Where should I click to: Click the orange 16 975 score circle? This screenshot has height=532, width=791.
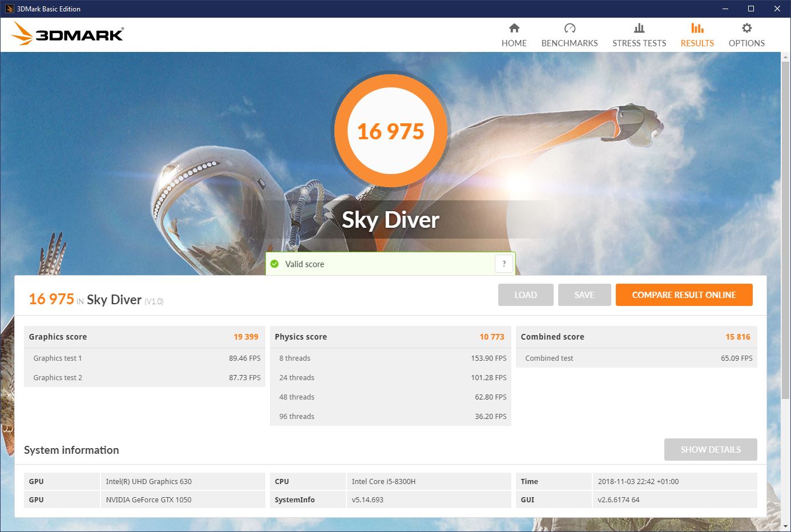[391, 131]
